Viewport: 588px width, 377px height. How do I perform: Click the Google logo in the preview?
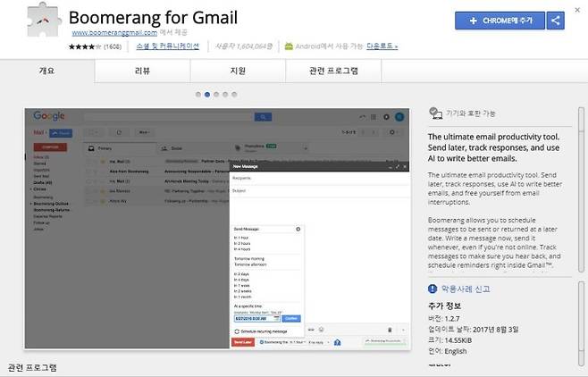(x=50, y=116)
